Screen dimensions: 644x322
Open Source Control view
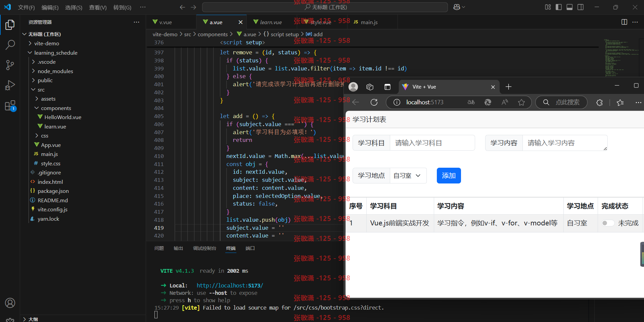10,65
